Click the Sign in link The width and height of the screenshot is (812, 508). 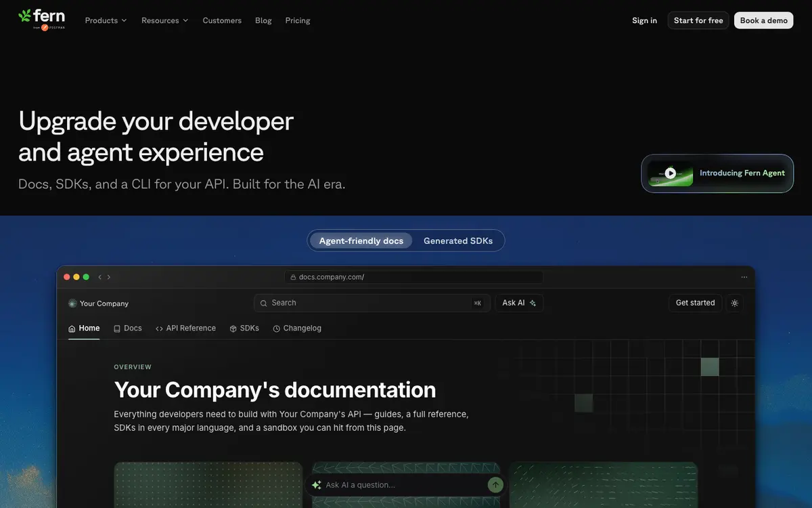644,20
